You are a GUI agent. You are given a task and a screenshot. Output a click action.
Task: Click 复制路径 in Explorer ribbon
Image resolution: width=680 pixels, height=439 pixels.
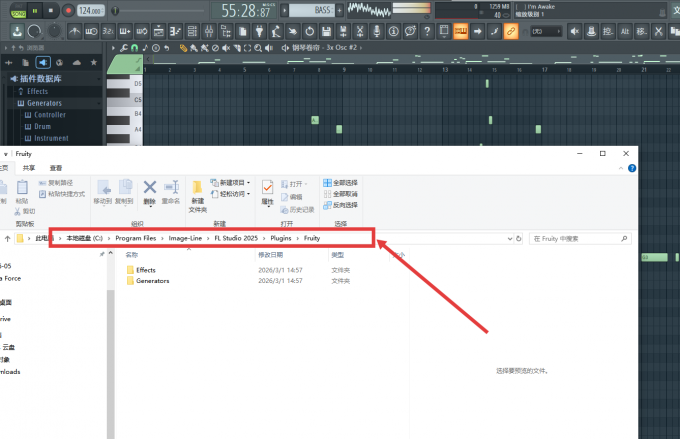click(56, 183)
